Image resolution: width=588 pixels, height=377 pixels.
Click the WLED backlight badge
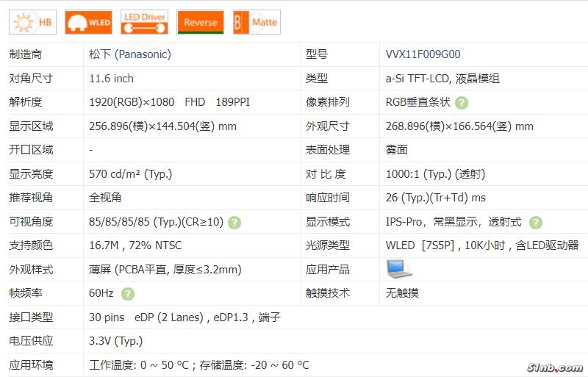pos(88,22)
